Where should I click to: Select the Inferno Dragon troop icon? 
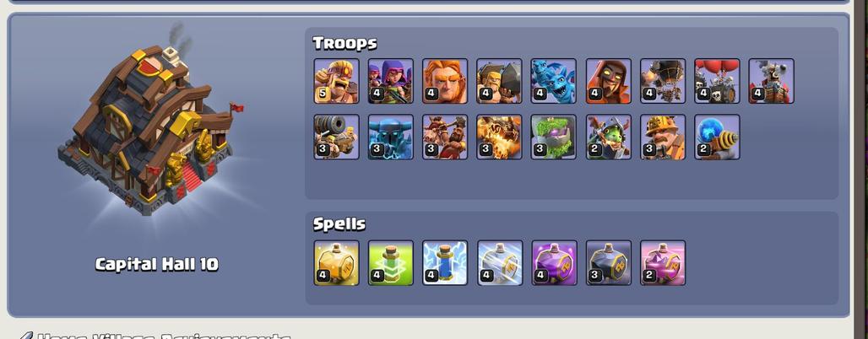pyautogui.click(x=499, y=137)
